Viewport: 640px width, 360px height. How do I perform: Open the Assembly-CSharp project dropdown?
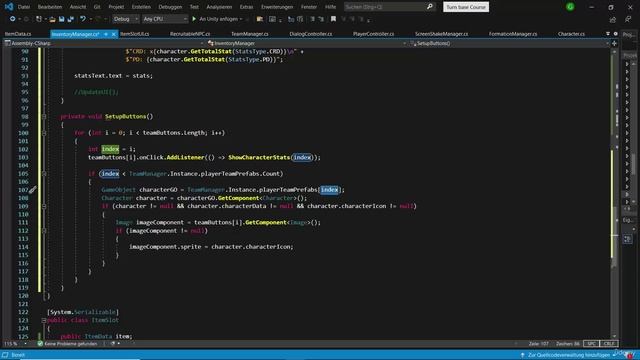[104, 43]
